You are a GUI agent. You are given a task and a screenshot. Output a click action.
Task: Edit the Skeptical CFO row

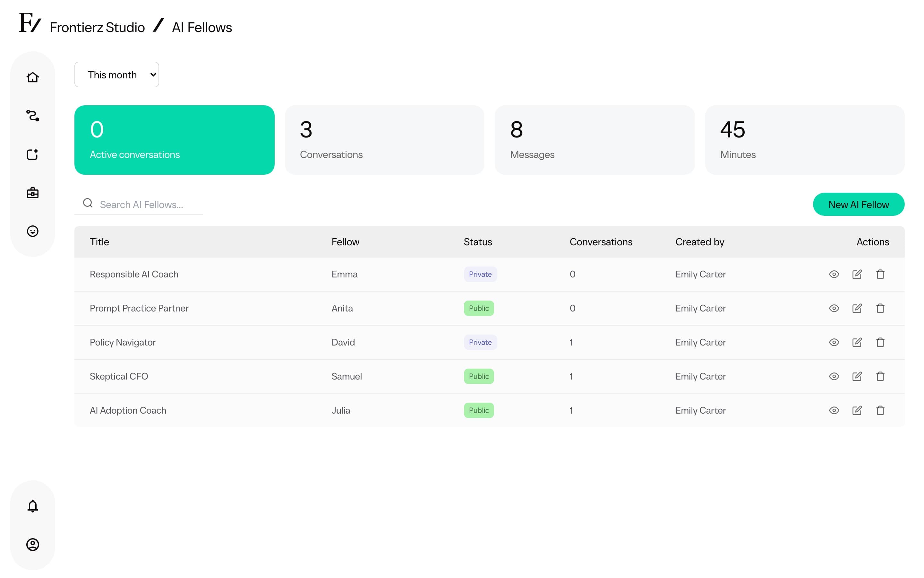coord(857,376)
